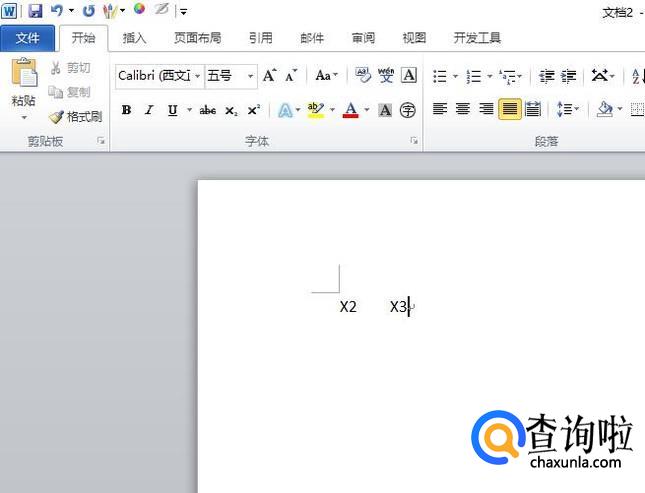
Task: Apply distributed alignment
Action: click(x=533, y=109)
